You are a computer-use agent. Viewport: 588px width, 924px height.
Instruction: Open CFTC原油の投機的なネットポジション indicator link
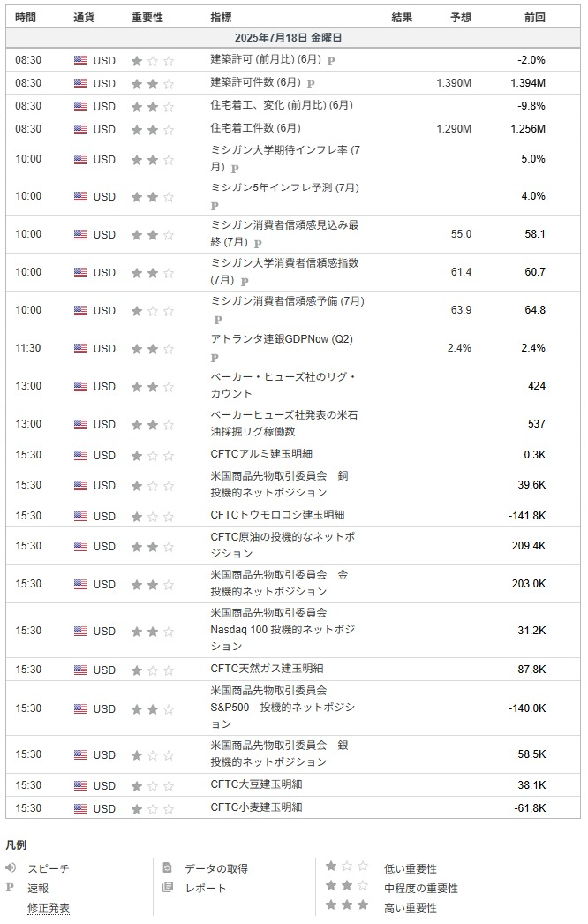point(283,545)
